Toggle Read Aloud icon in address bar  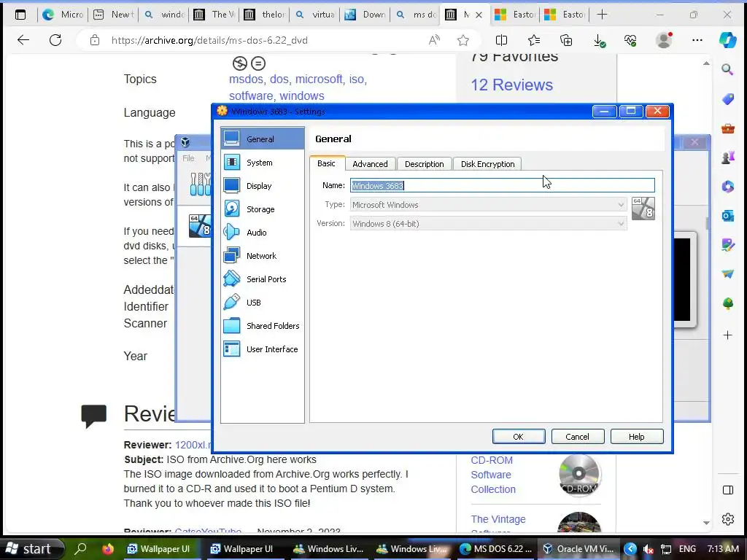tap(434, 40)
